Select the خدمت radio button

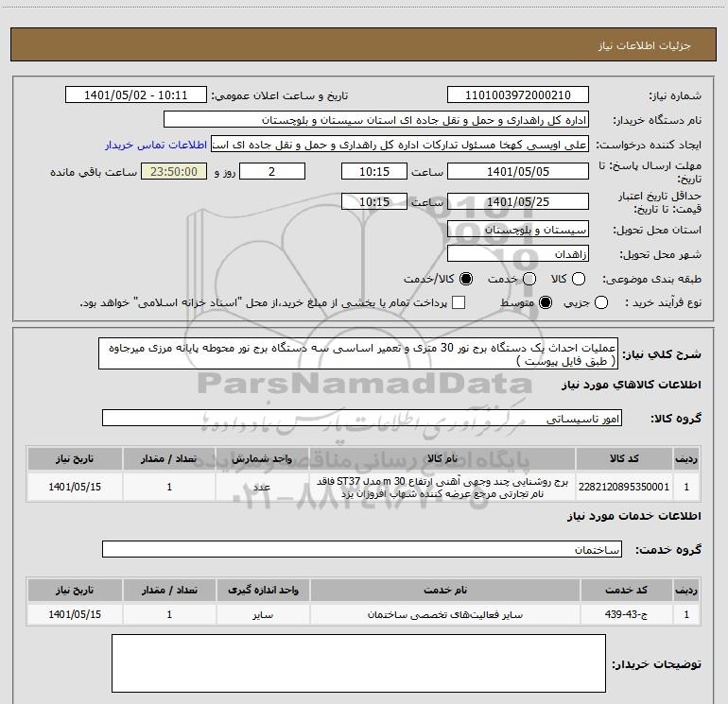529,279
